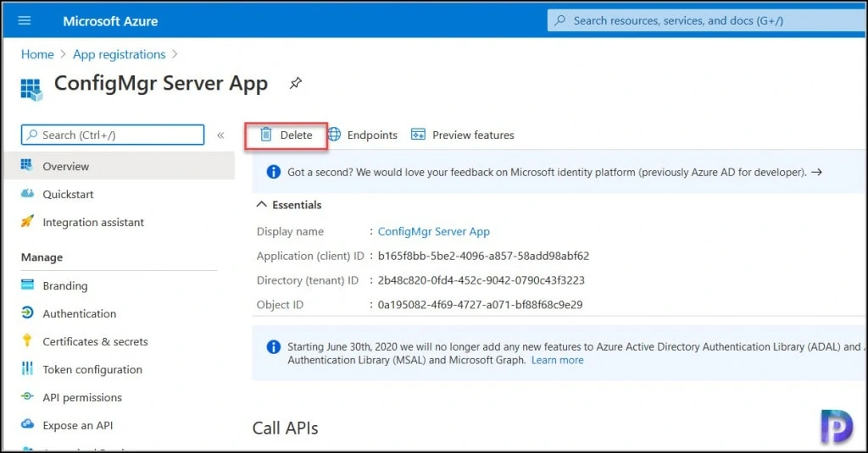The height and width of the screenshot is (453, 868).
Task: Go to Home breadcrumb
Action: [37, 54]
